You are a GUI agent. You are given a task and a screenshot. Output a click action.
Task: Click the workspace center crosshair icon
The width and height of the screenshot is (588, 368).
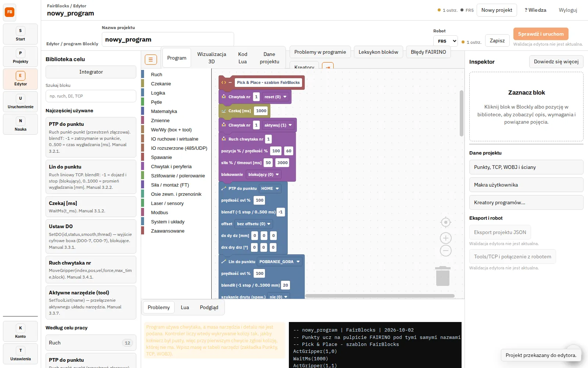(x=445, y=222)
